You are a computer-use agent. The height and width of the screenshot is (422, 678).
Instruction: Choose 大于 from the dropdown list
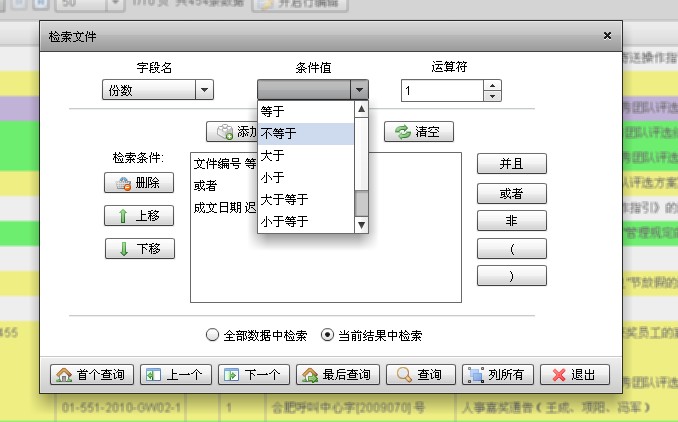(x=306, y=156)
